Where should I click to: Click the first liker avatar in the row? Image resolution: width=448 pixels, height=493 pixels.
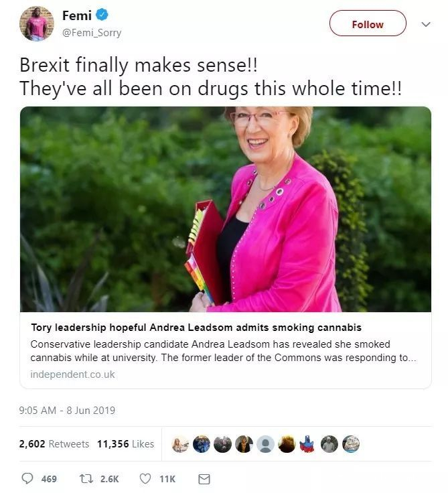(179, 444)
